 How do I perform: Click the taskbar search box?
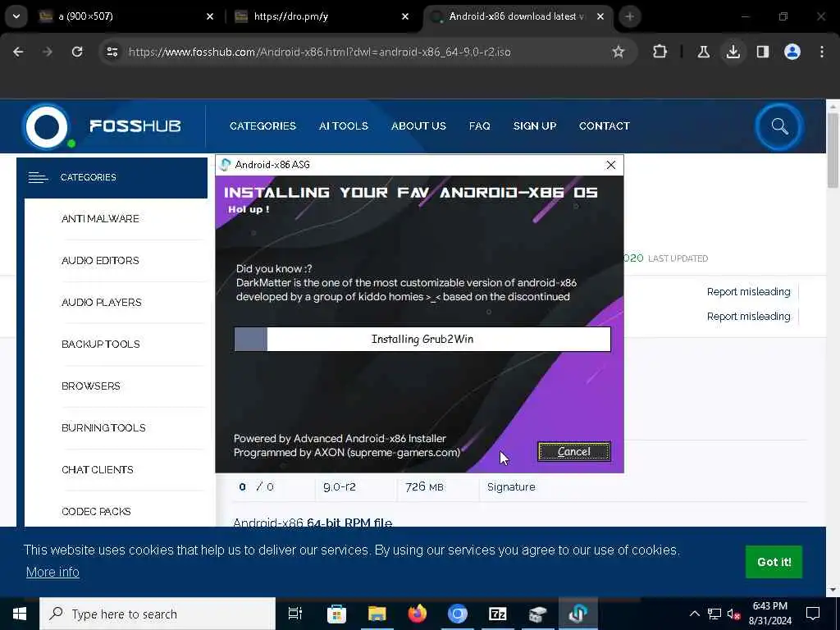(x=157, y=614)
